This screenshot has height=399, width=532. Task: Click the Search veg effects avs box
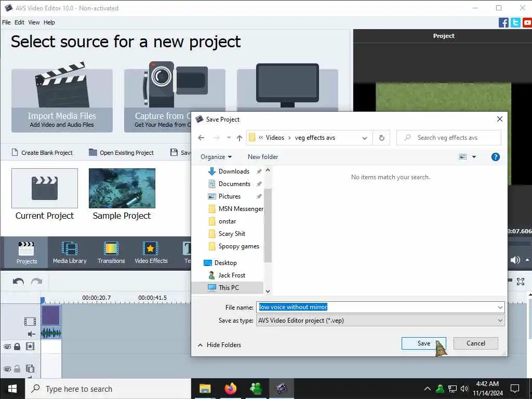point(448,138)
